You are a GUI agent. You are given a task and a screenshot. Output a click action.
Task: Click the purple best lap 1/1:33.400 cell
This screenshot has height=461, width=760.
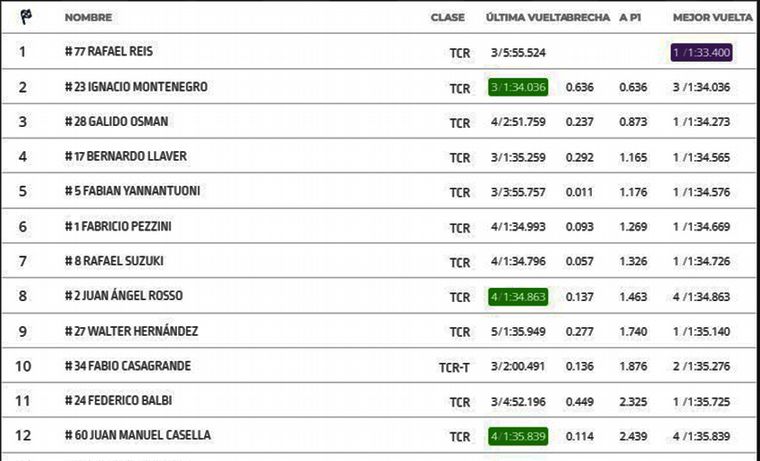(x=703, y=52)
